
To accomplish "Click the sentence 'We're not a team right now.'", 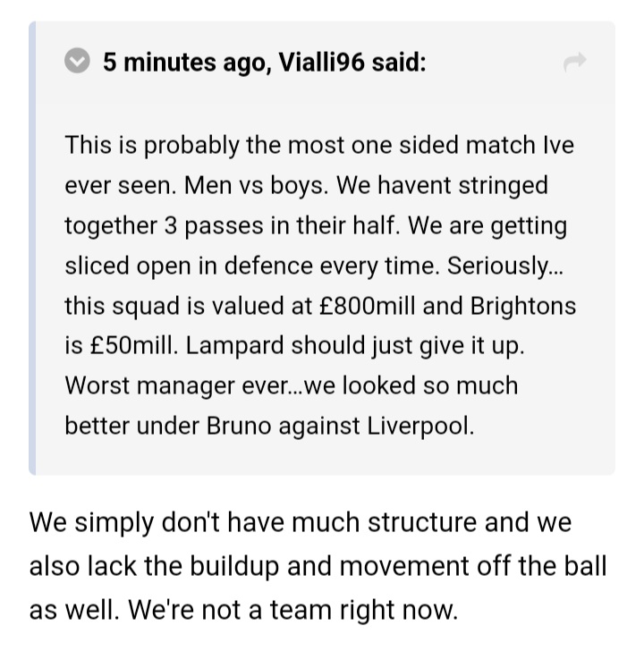I will (292, 610).
